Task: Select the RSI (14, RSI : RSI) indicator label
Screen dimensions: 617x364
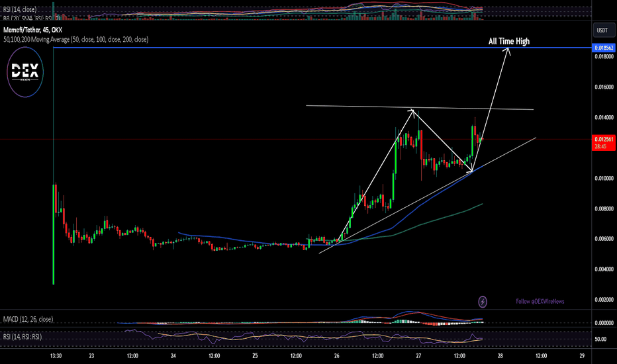Action: pyautogui.click(x=22, y=337)
